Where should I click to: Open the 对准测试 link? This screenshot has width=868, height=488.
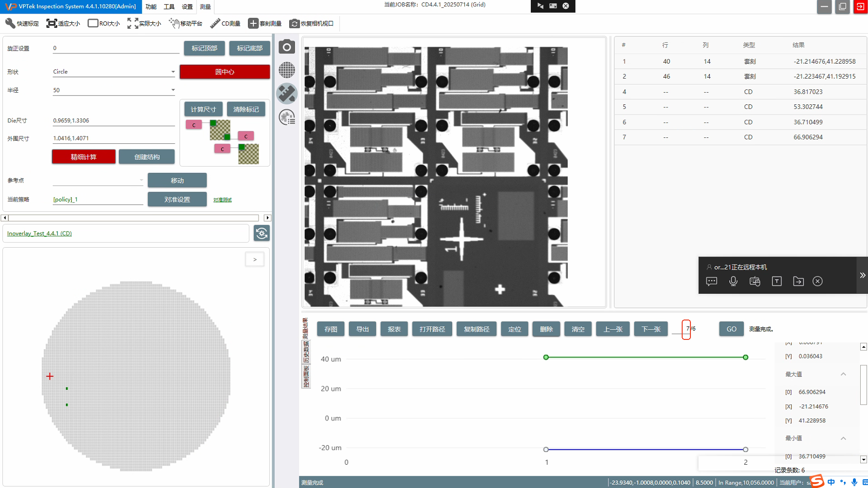coord(223,200)
